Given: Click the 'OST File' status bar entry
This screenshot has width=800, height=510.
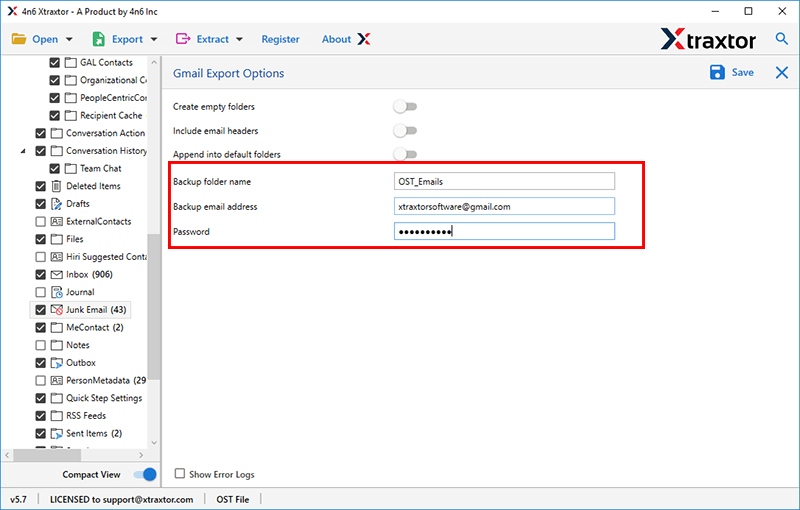Looking at the screenshot, I should [x=233, y=499].
